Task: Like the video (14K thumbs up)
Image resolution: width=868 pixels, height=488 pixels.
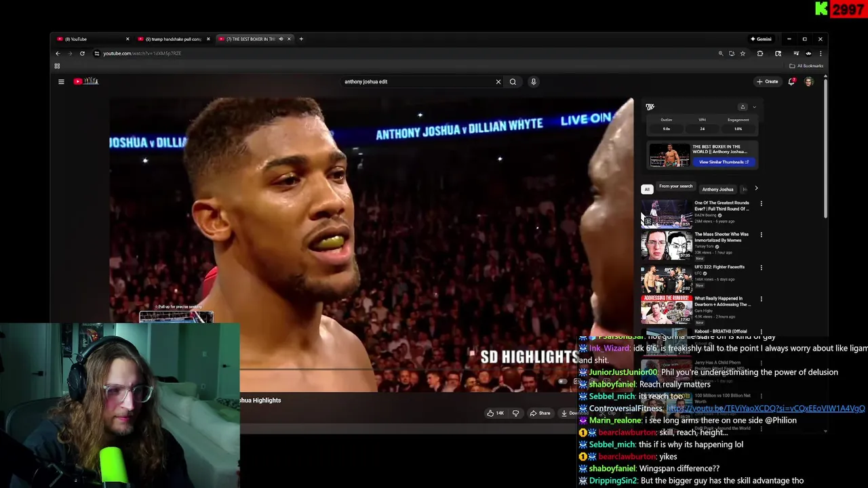Action: click(496, 413)
